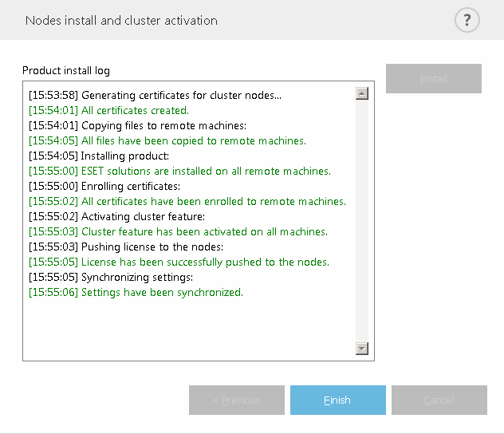Click the disabled Install button

[x=434, y=79]
